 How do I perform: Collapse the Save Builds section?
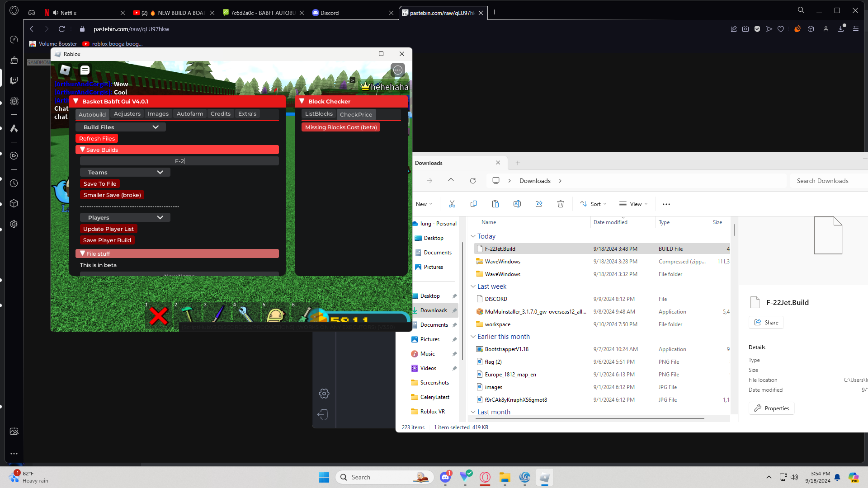click(83, 150)
